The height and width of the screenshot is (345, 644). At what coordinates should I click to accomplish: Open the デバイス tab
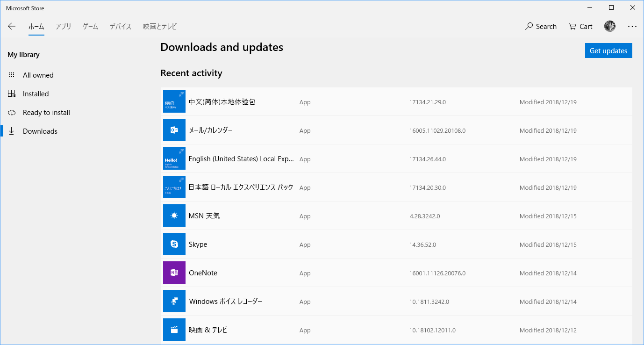click(x=121, y=27)
